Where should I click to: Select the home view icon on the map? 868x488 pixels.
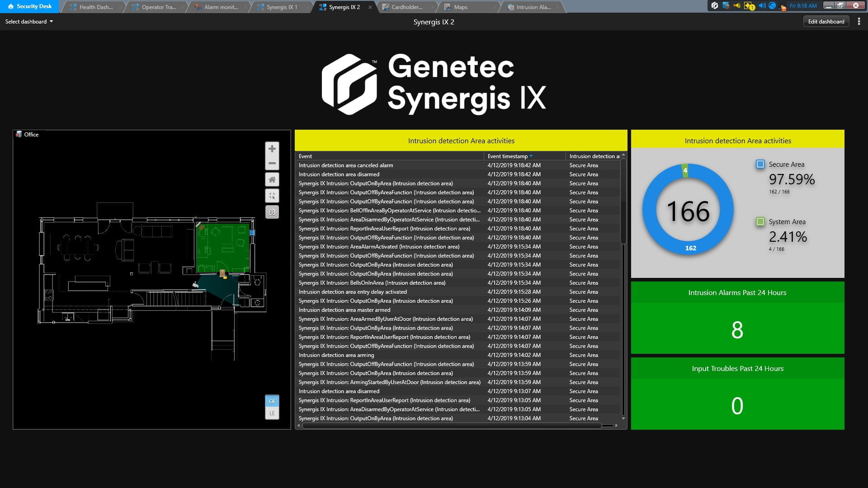(272, 179)
